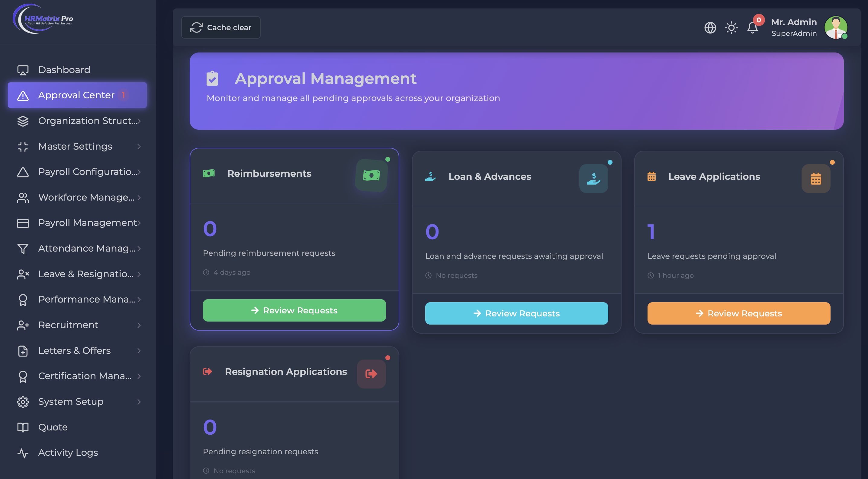Open the Dashboard menu item

[x=64, y=70]
